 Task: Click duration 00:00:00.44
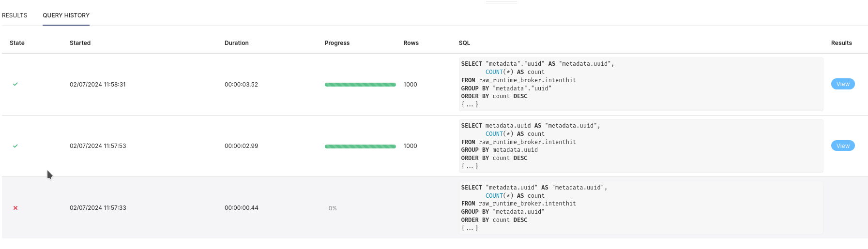tap(241, 208)
